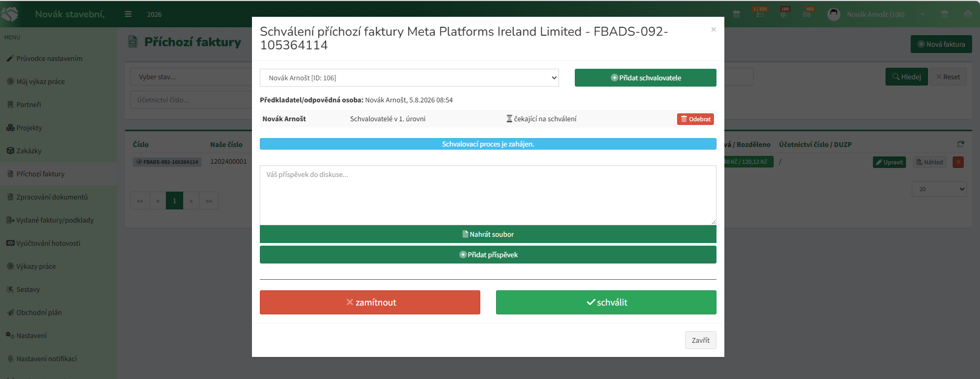This screenshot has height=379, width=980.
Task: Click Přidat příspěvek button
Action: 488,255
